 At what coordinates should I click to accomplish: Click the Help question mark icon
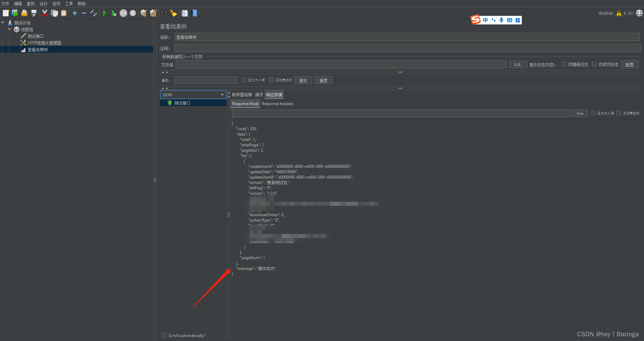pyautogui.click(x=194, y=13)
